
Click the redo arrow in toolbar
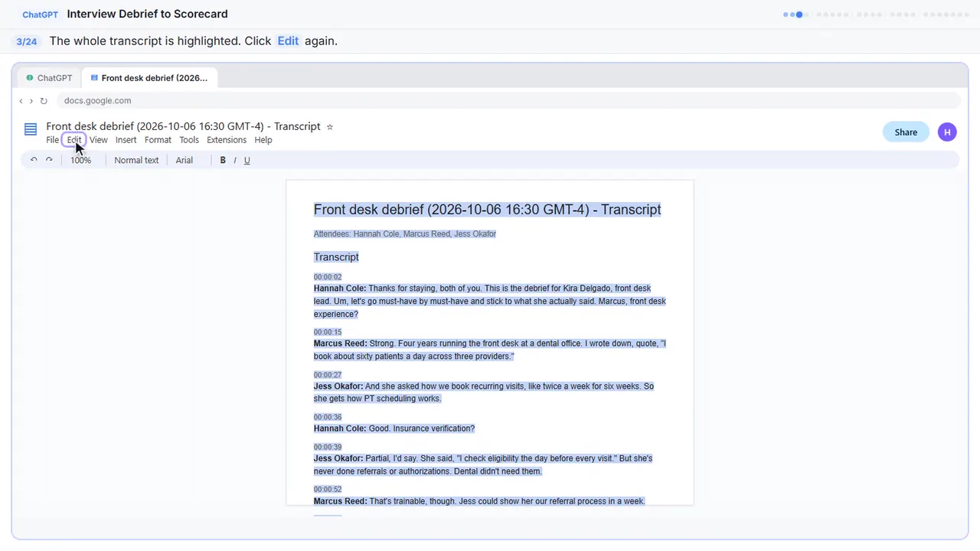coord(49,160)
